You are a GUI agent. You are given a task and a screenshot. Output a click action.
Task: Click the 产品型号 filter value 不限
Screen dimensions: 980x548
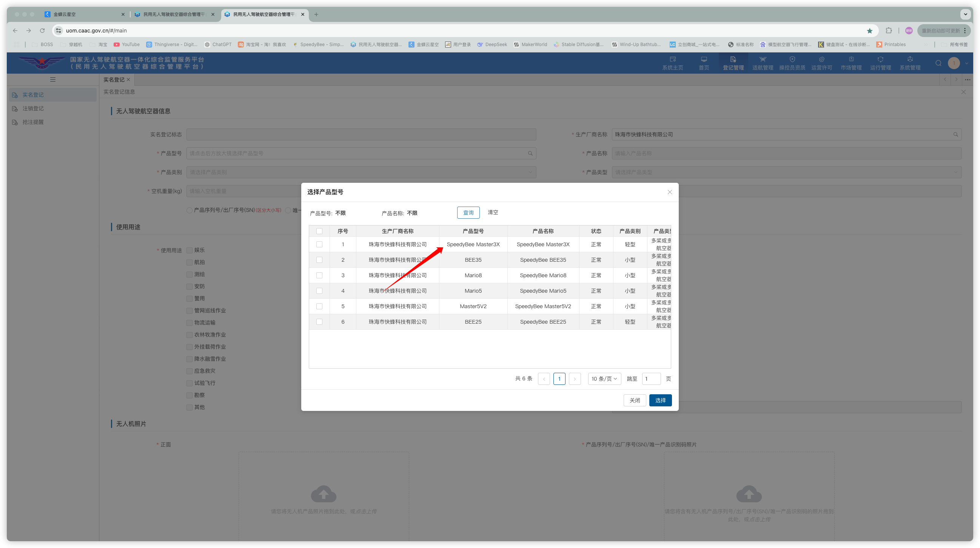pyautogui.click(x=340, y=213)
